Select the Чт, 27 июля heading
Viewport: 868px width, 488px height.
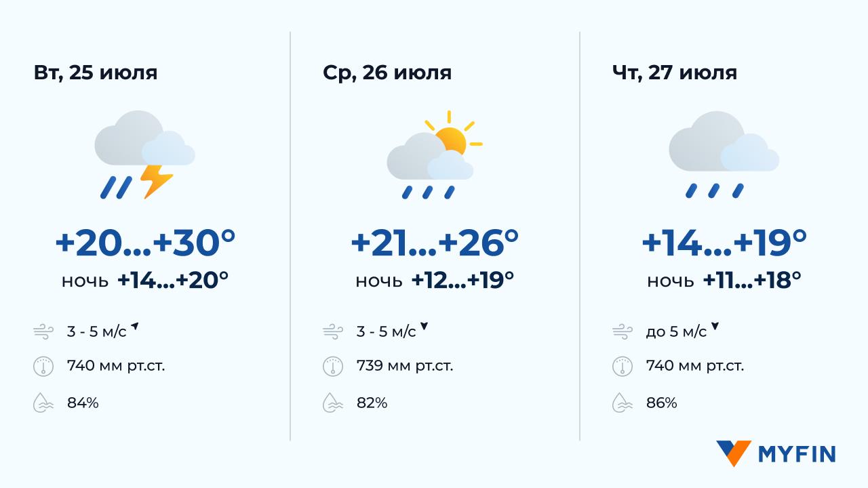point(674,73)
